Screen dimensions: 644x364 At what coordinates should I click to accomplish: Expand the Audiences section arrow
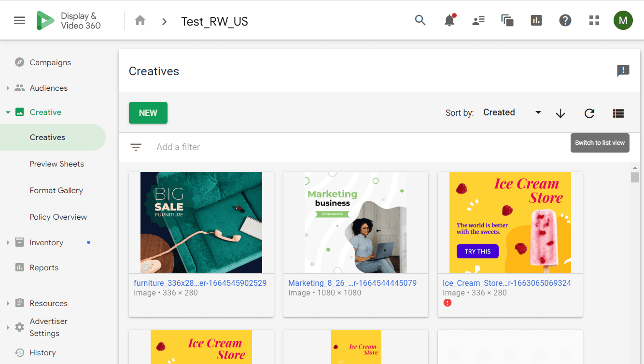coord(8,88)
